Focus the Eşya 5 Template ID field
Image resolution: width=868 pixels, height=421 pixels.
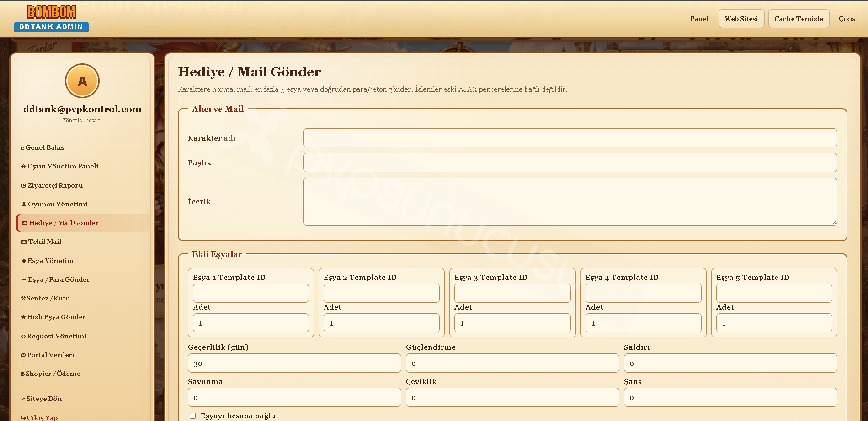[x=774, y=293]
